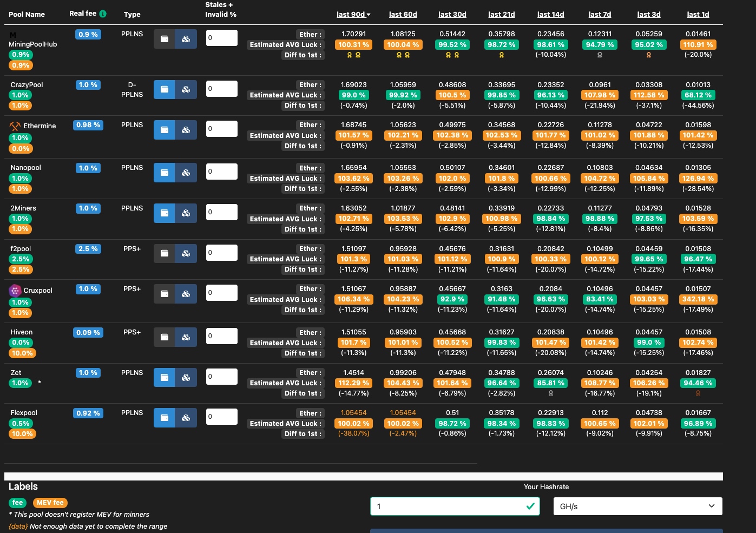Select coins icon in Ethermine row
The width and height of the screenshot is (756, 533).
[186, 130]
